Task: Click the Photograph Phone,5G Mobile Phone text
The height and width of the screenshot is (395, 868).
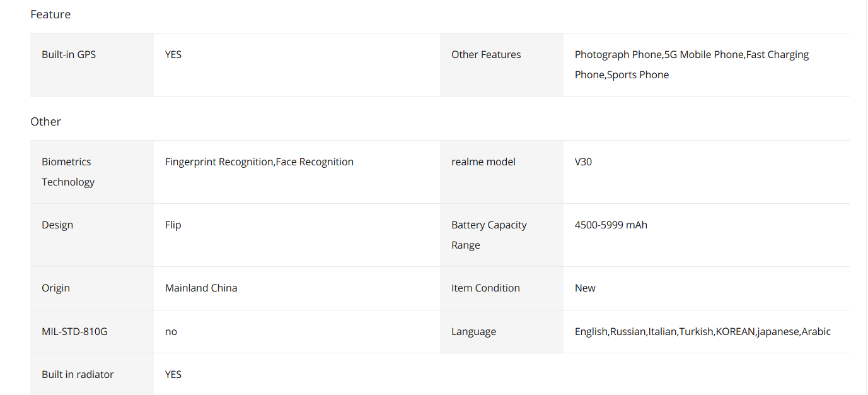Action: coord(659,54)
